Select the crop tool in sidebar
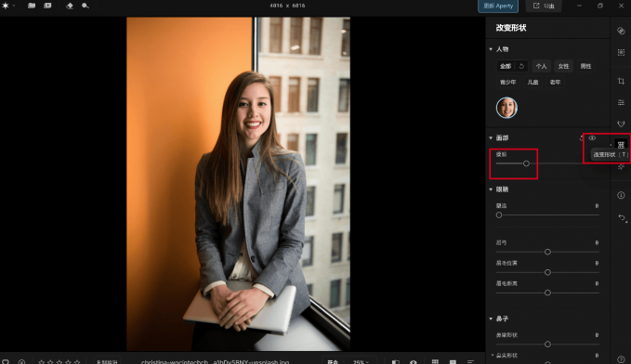631x364 pixels. tap(621, 81)
